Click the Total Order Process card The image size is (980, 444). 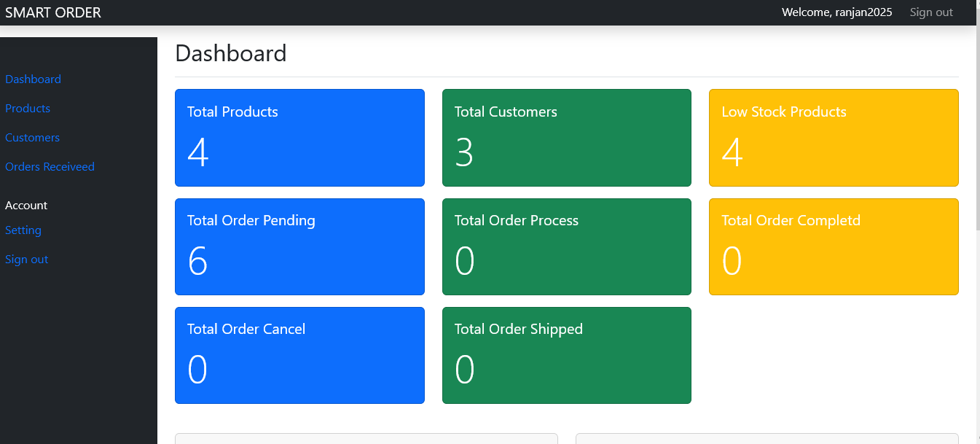[566, 246]
